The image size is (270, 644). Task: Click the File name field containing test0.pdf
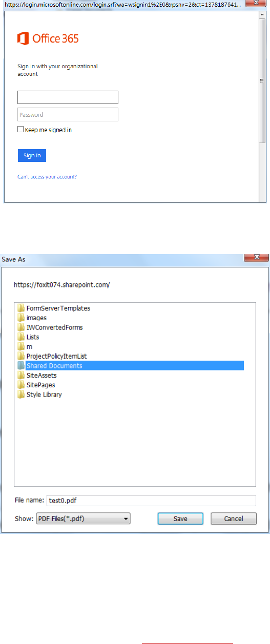click(151, 501)
